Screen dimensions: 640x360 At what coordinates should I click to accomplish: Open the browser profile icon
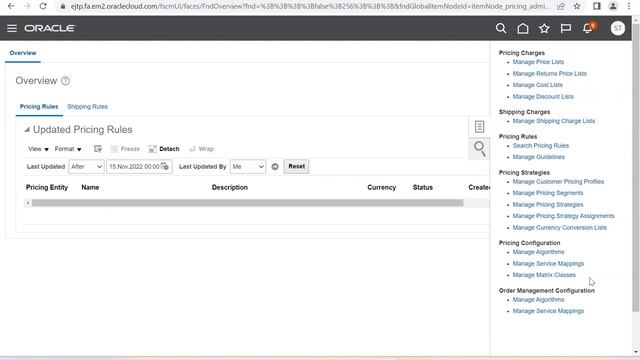613,6
